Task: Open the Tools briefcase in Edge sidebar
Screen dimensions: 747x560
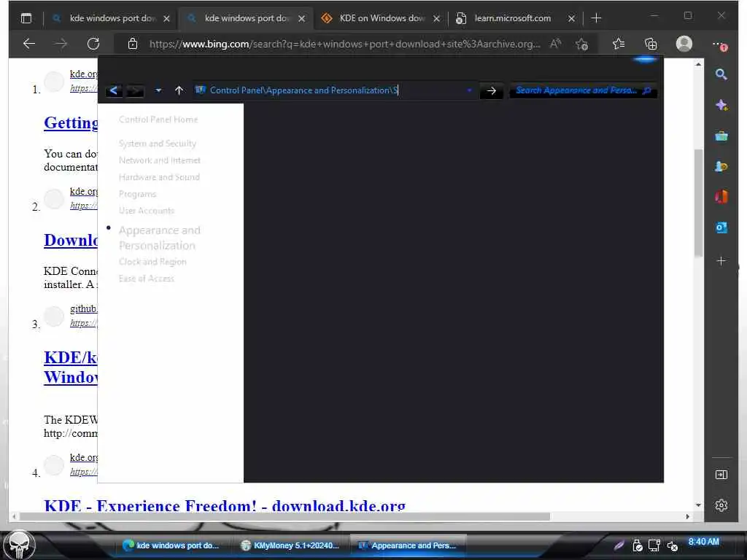Action: (721, 136)
